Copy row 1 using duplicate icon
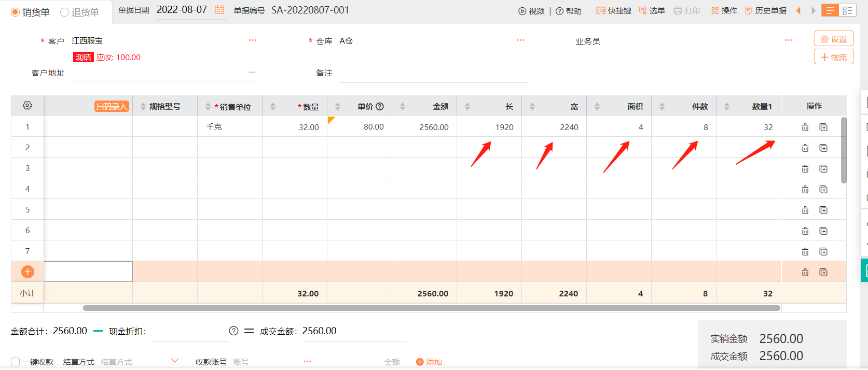 tap(823, 127)
